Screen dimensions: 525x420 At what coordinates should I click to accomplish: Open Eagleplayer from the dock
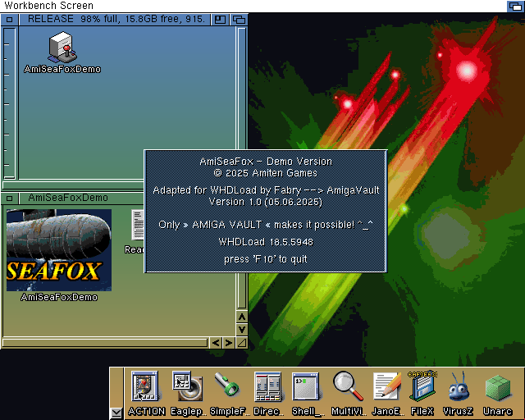187,386
